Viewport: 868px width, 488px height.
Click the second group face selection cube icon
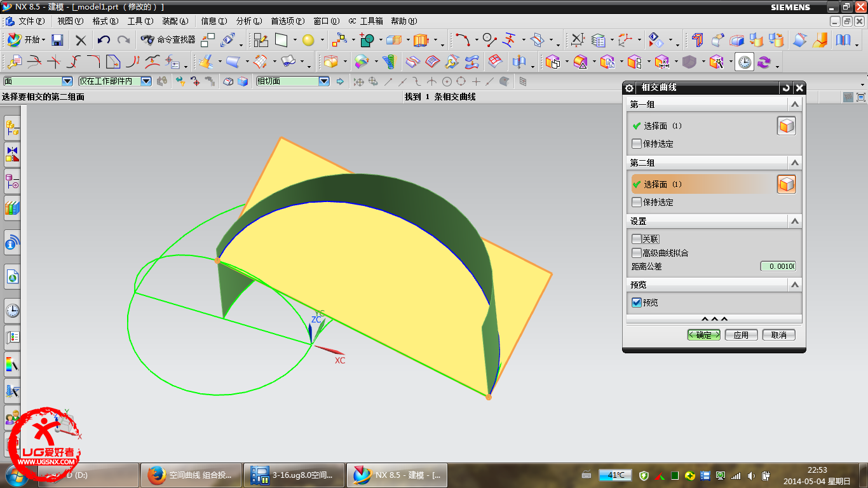click(x=787, y=184)
